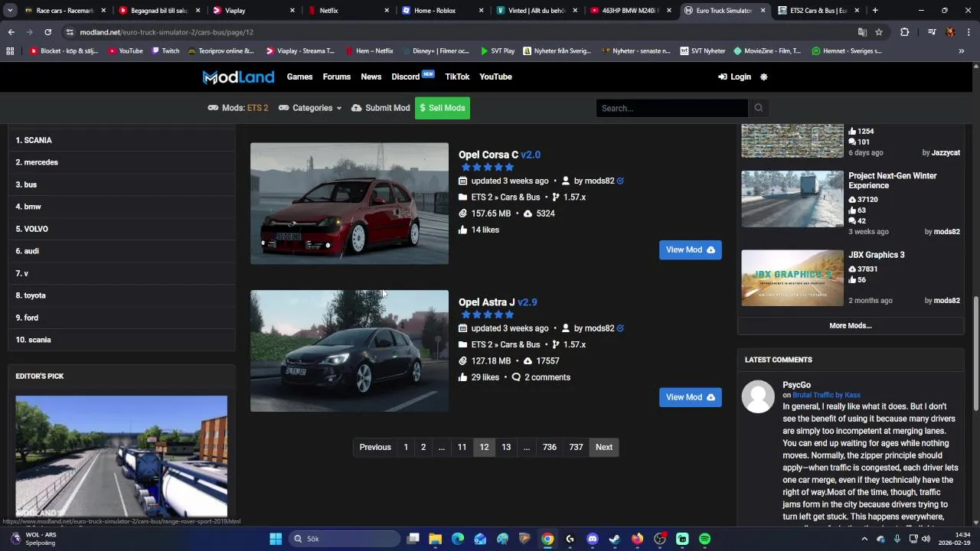
Task: Click the Login link
Action: (734, 77)
